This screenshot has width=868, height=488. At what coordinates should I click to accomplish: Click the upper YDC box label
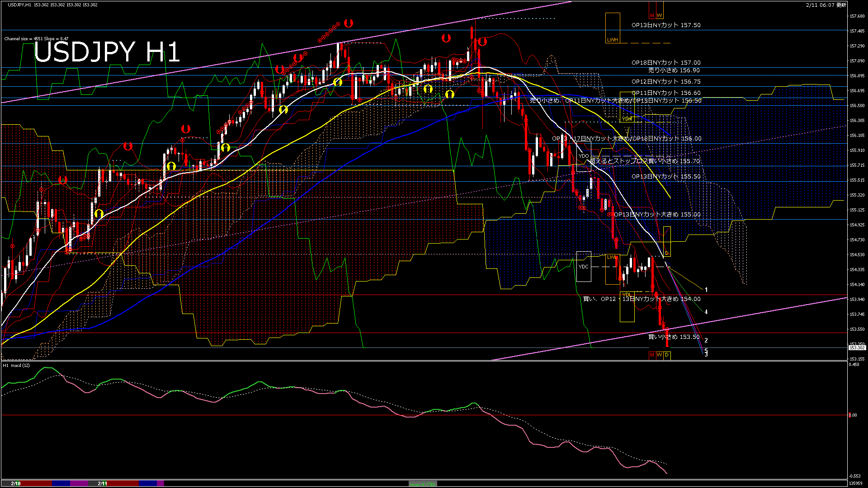pos(584,156)
